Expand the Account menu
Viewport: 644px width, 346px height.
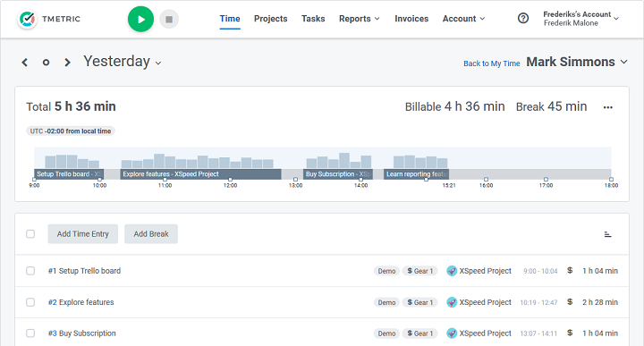(x=463, y=19)
